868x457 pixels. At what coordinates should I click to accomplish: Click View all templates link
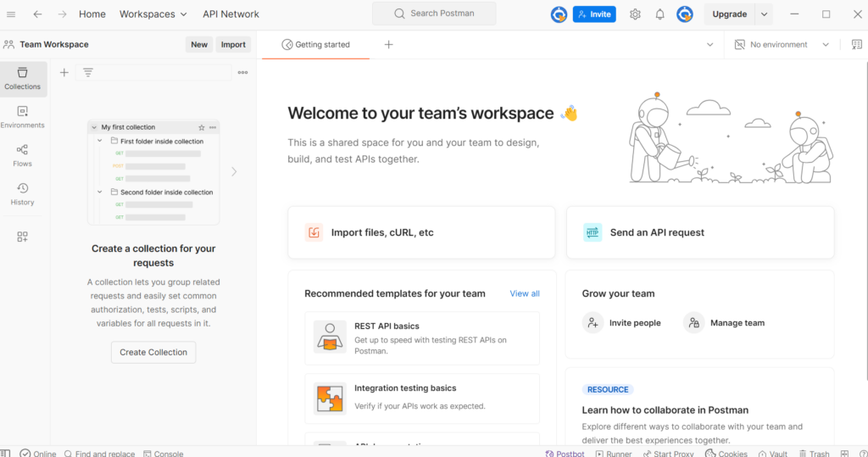(x=524, y=293)
